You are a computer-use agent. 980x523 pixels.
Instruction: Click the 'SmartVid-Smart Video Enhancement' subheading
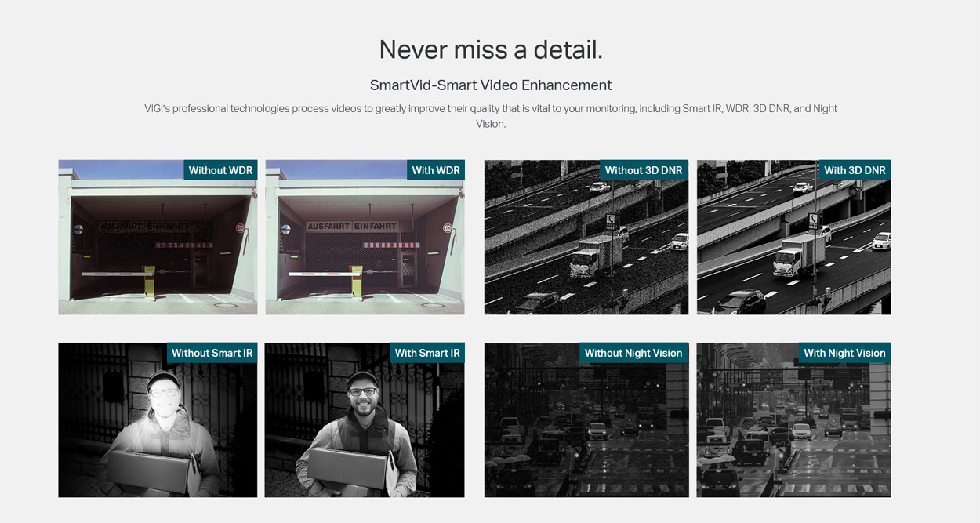(x=491, y=85)
